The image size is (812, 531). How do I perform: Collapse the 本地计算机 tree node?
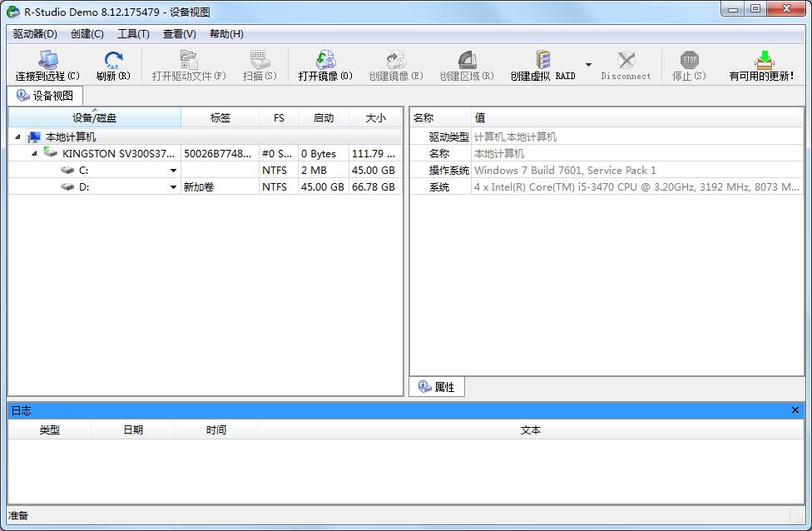pos(18,135)
